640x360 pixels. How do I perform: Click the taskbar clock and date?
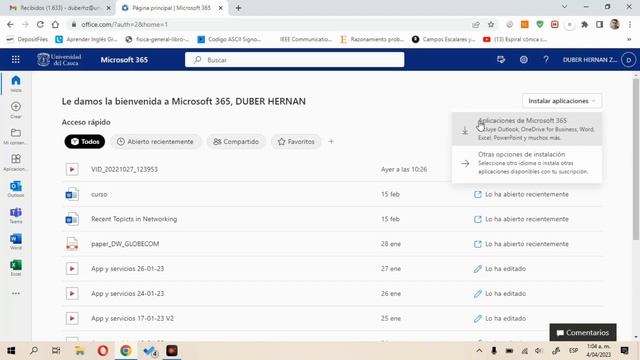click(598, 351)
